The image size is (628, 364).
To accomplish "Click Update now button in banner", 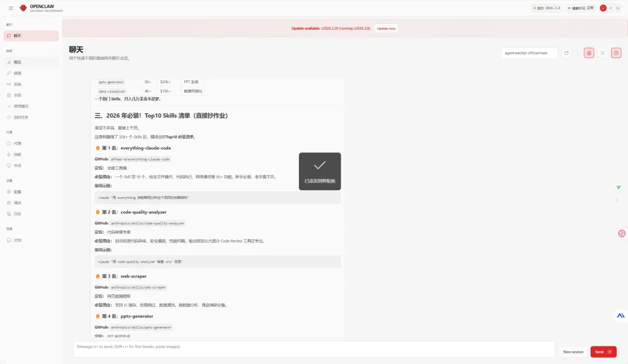I will pyautogui.click(x=386, y=28).
